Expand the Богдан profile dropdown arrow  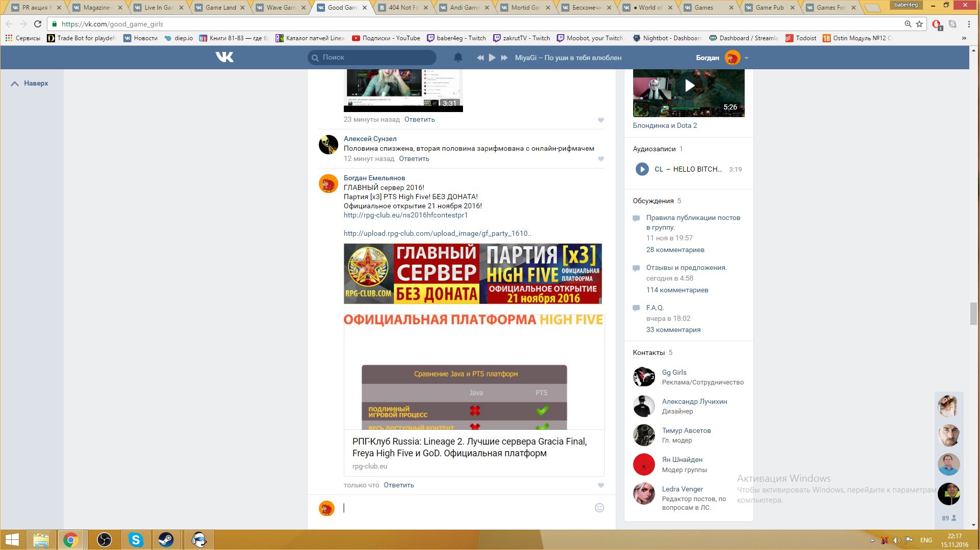(x=747, y=58)
